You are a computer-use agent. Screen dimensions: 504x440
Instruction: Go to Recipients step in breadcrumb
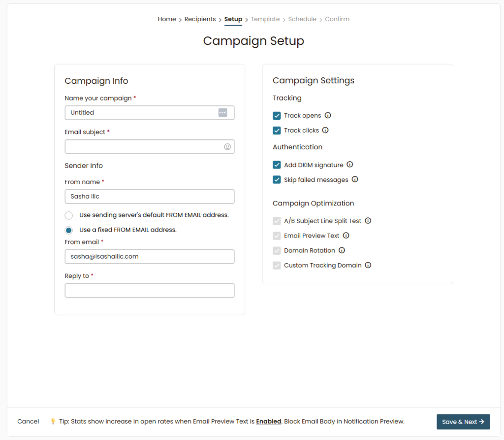pos(200,19)
